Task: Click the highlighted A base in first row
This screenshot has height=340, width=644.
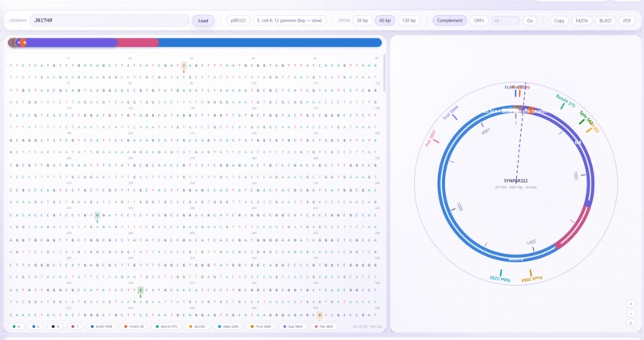Action: click(x=184, y=65)
